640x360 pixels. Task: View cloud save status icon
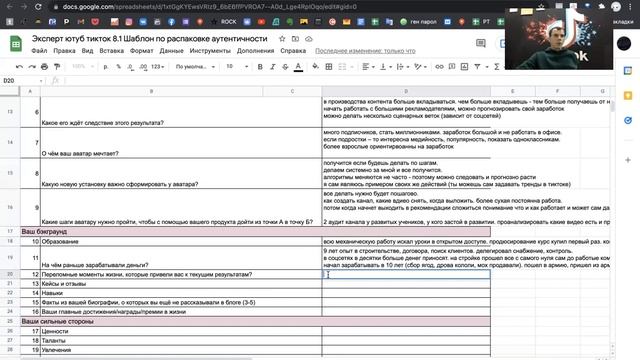[x=309, y=39]
